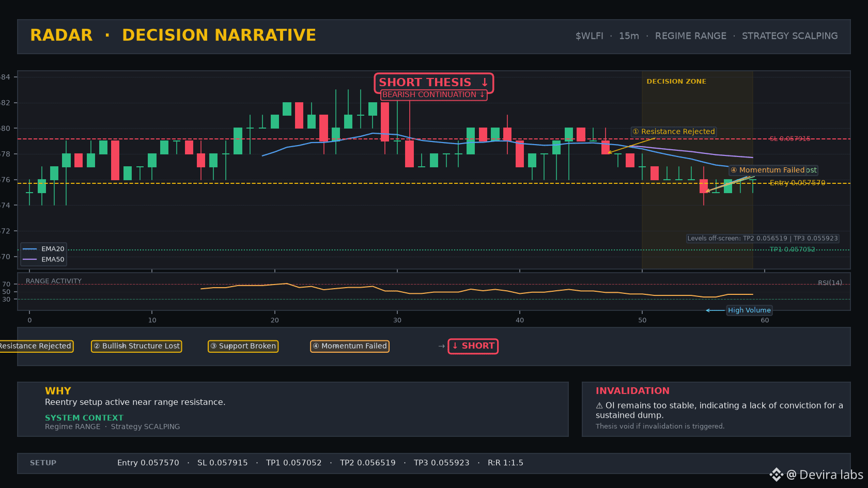Click the RSI(14) label
Image resolution: width=868 pixels, height=488 pixels.
click(x=830, y=282)
